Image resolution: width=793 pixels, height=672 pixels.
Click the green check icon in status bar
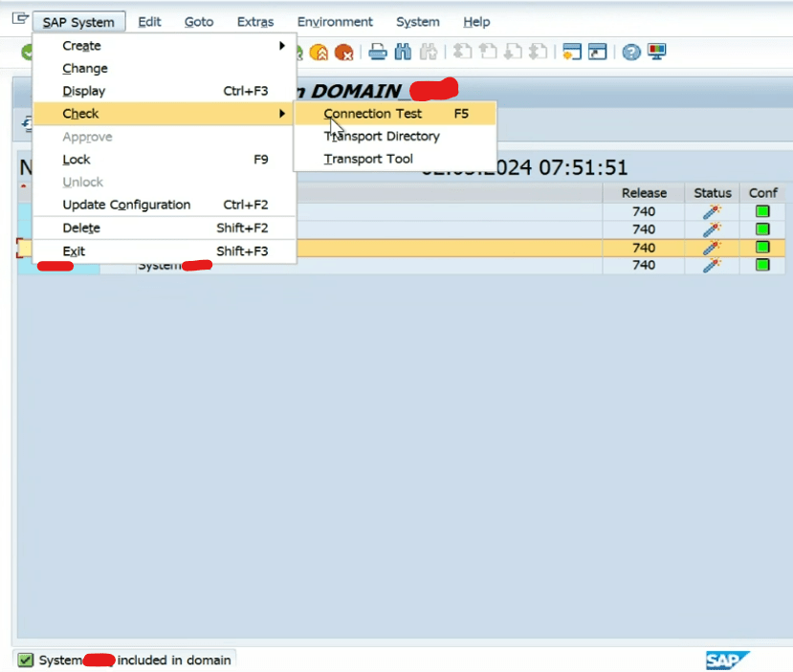click(25, 660)
